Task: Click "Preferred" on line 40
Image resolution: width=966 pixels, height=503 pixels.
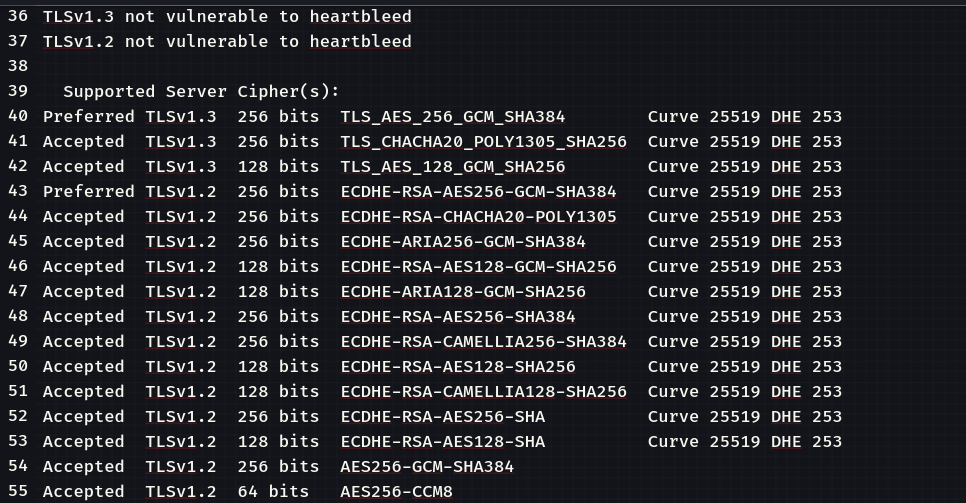Action: point(88,116)
